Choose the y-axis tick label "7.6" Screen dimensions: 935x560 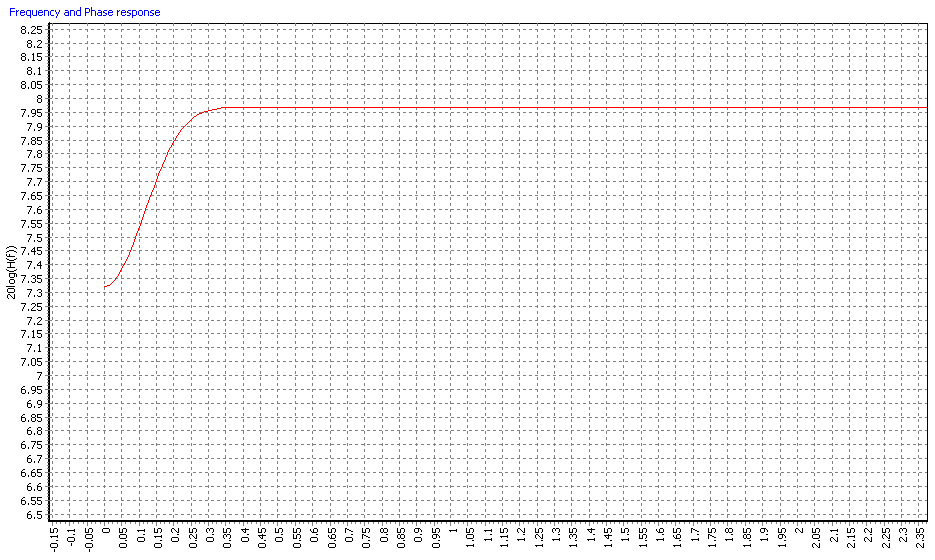point(35,210)
